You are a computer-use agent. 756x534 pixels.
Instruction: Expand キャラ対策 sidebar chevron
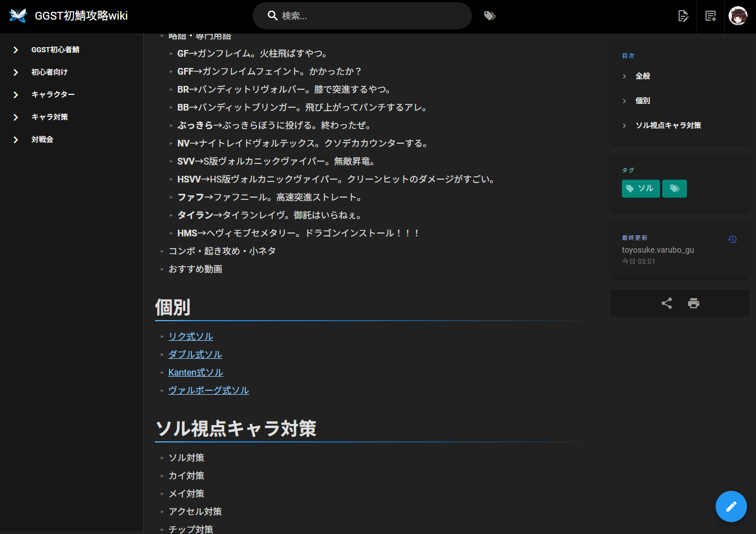pos(16,117)
